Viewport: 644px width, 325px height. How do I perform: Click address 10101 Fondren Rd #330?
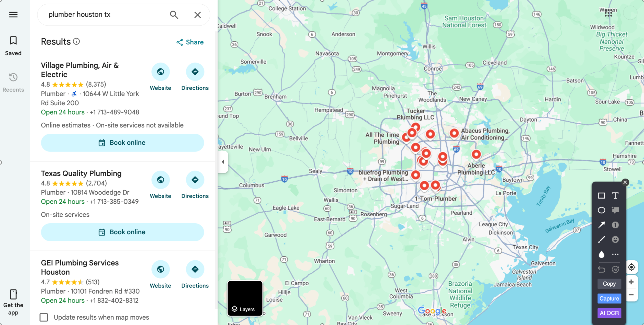pos(105,291)
